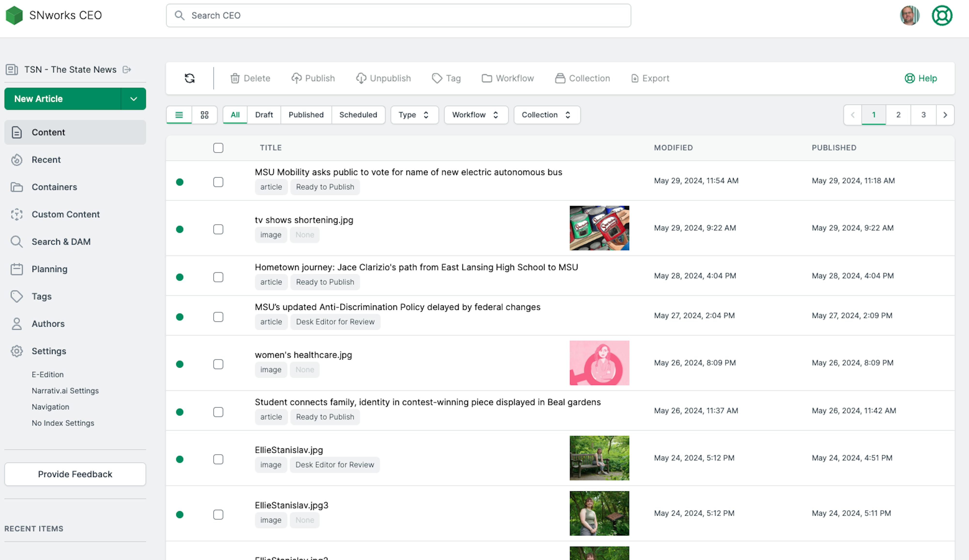
Task: Check the select-all checkbox above the list
Action: [218, 148]
